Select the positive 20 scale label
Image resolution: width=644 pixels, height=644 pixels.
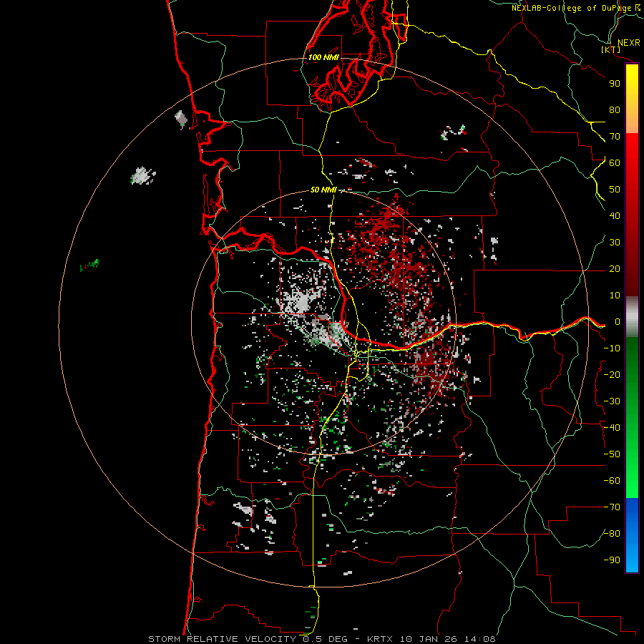click(x=615, y=269)
